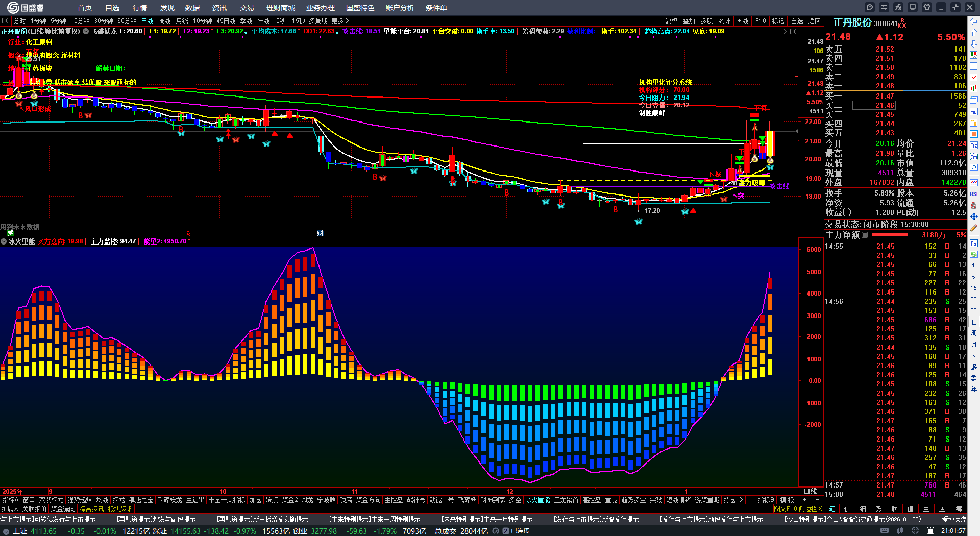
Task: Open the 资讯 menu
Action: pyautogui.click(x=219, y=8)
